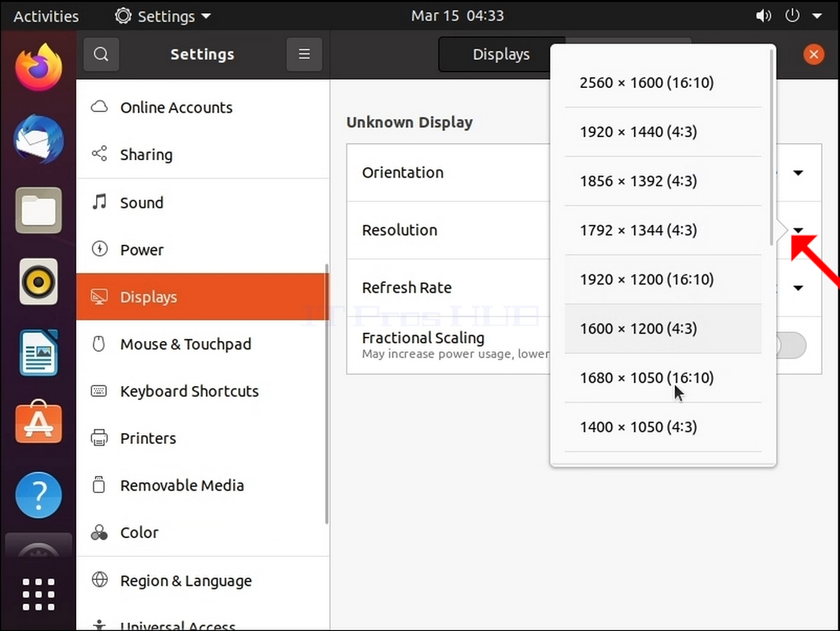840x631 pixels.
Task: Click the Online Accounts cloud icon
Action: [99, 107]
